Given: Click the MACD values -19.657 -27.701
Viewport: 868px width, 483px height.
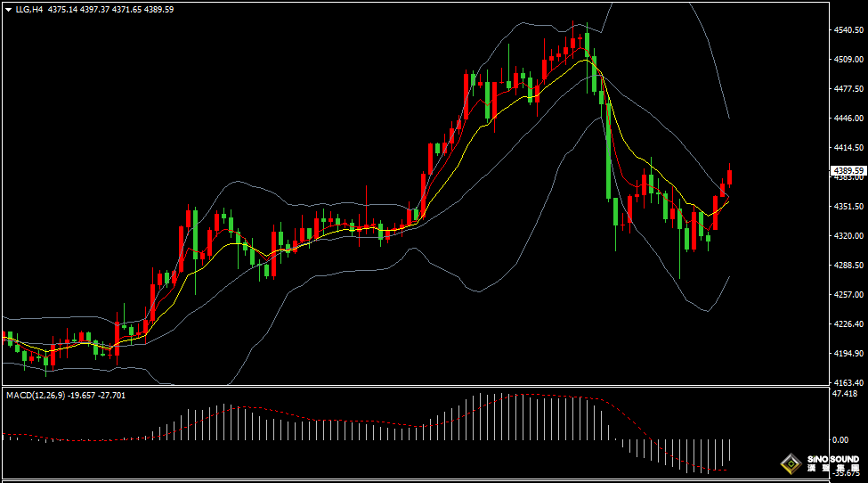Looking at the screenshot, I should 93,395.
